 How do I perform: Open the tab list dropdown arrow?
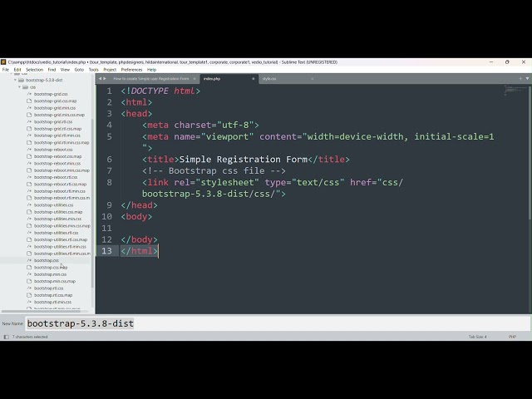coord(527,79)
